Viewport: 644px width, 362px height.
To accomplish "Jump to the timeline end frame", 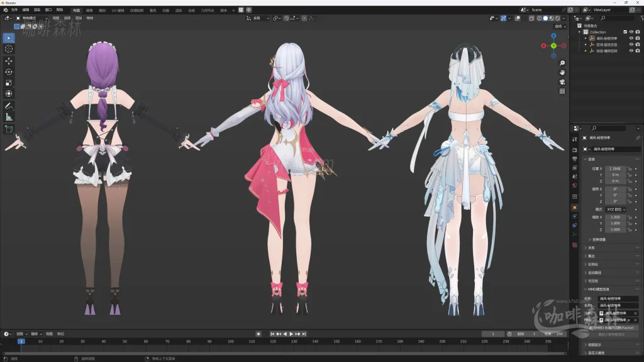I will tap(304, 334).
